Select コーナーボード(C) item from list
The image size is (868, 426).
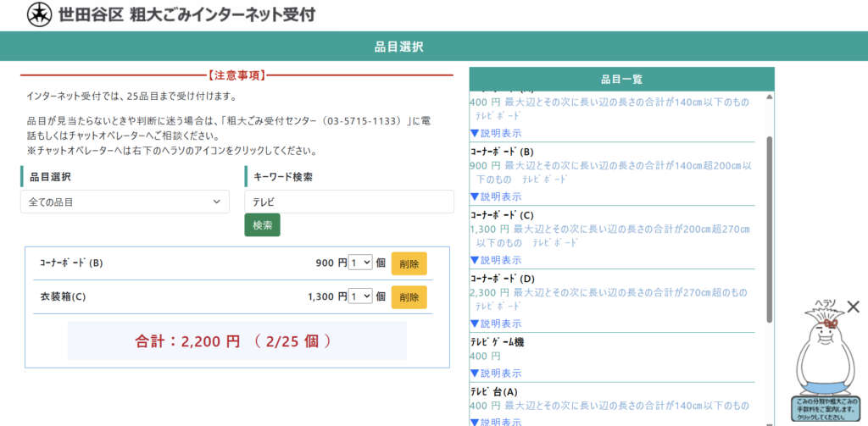(502, 215)
